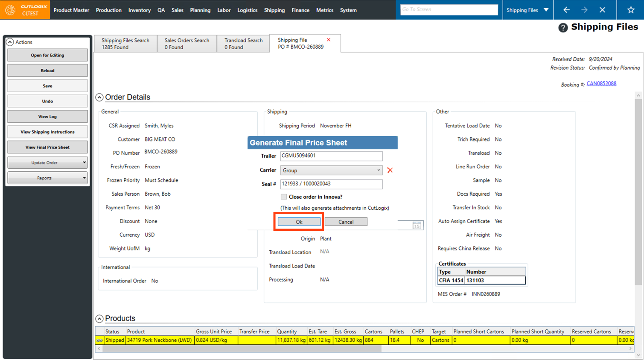Click Ok in Generate Final Price Sheet
Viewport: 644px width, 361px height.
(299, 222)
